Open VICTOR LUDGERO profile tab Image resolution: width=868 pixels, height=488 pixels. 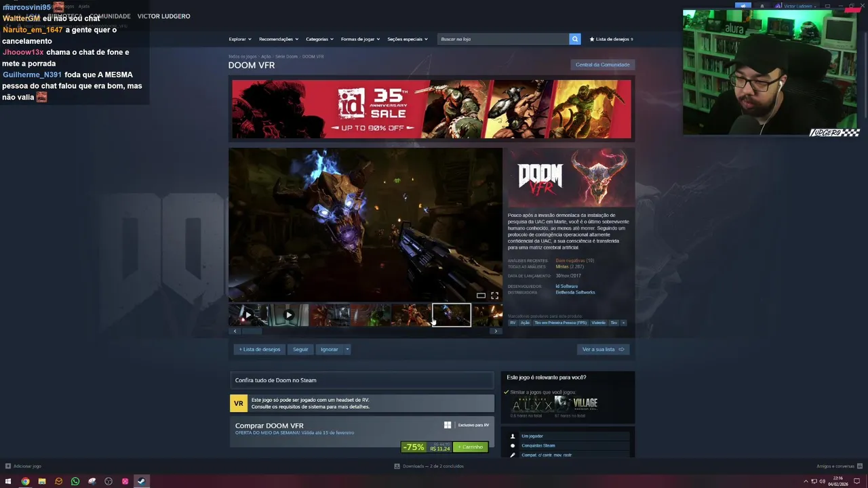pos(163,16)
